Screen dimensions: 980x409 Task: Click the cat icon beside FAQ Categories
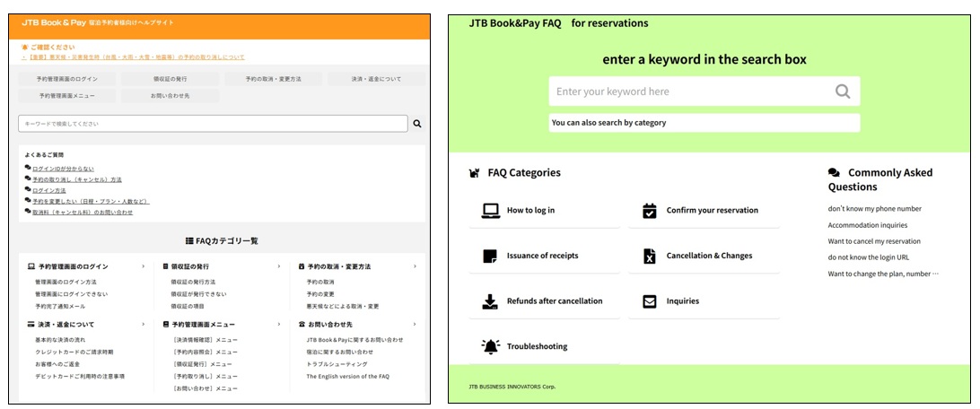475,173
